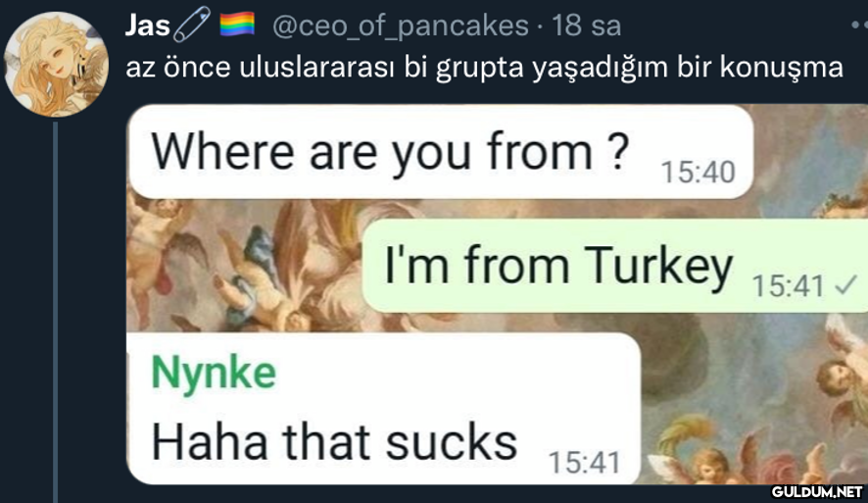Click the 15:40 message timestamp

tap(699, 172)
